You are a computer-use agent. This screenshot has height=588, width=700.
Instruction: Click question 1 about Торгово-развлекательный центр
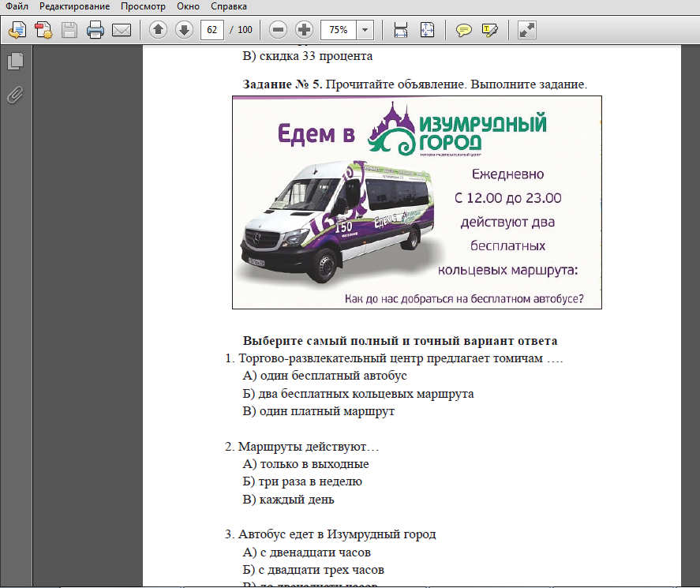pyautogui.click(x=395, y=358)
